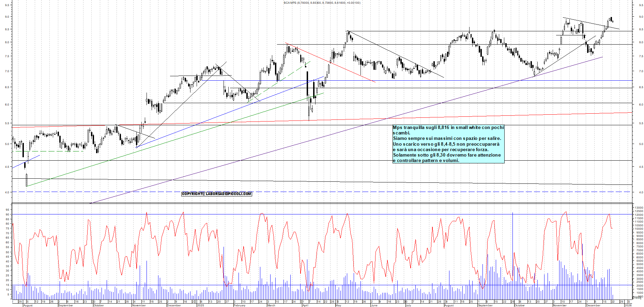This screenshot has width=644, height=307.
Task: Click the highest candlestick near 9.0
Action: coord(612,19)
